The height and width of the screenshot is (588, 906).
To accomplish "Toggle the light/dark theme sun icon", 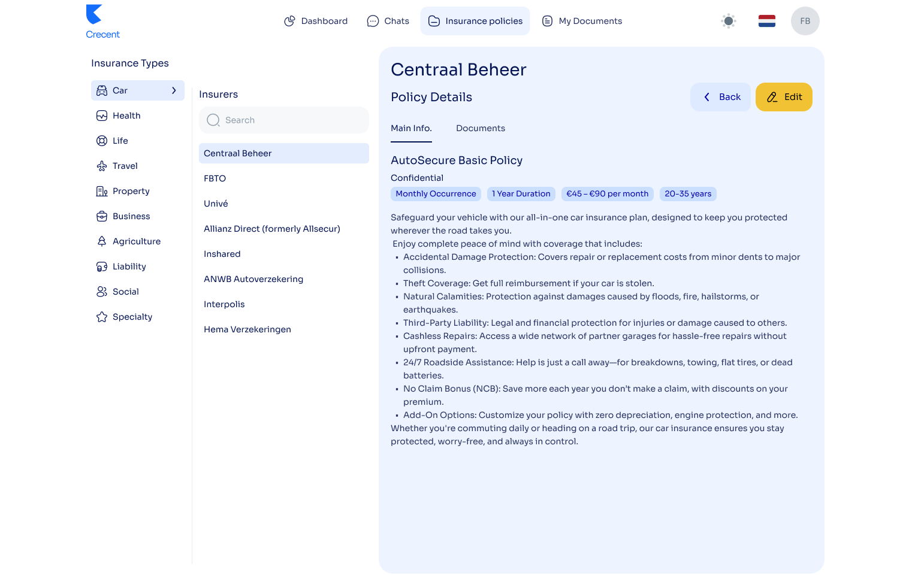I will tap(729, 21).
